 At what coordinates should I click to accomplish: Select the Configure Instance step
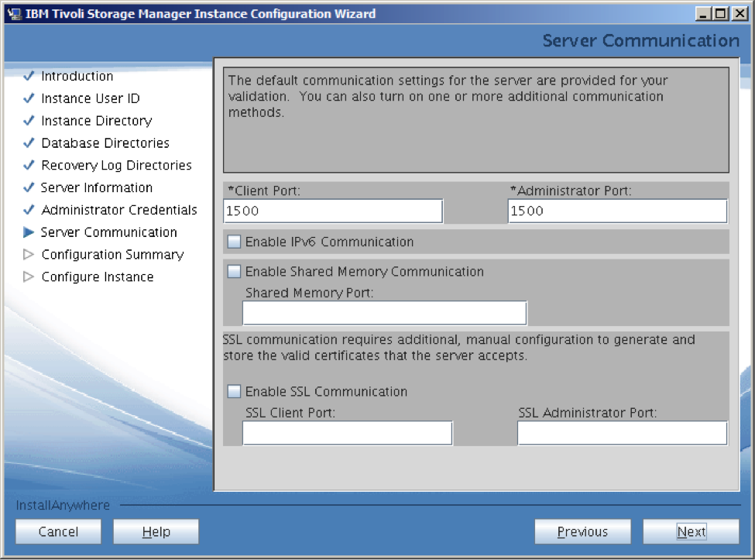98,277
